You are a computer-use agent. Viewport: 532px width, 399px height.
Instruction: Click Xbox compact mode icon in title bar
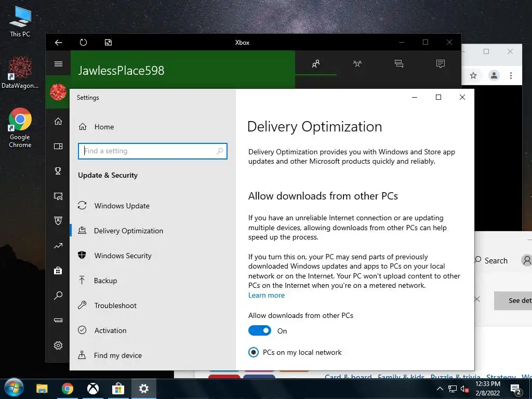108,43
